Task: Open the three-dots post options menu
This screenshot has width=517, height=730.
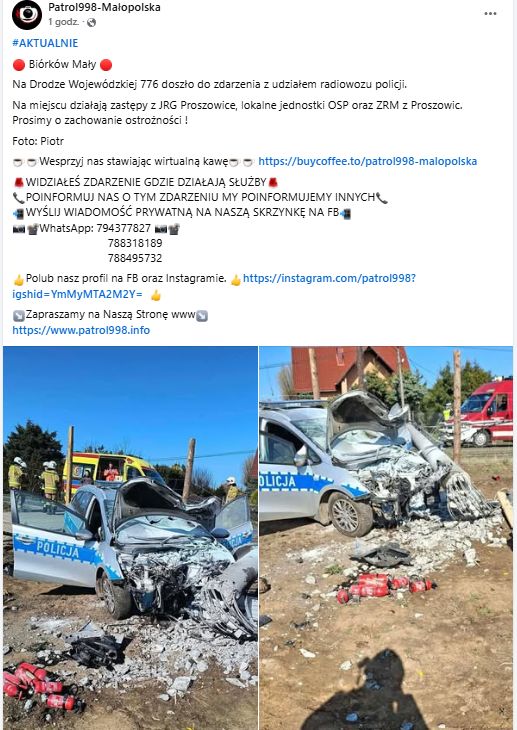Action: [490, 14]
